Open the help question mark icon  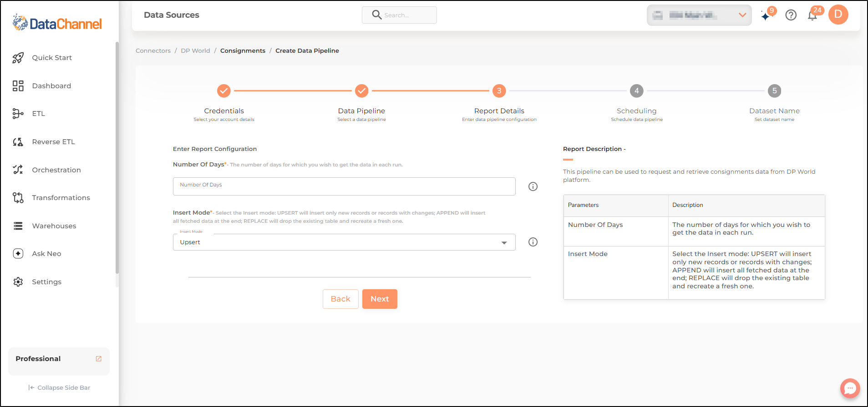point(791,15)
